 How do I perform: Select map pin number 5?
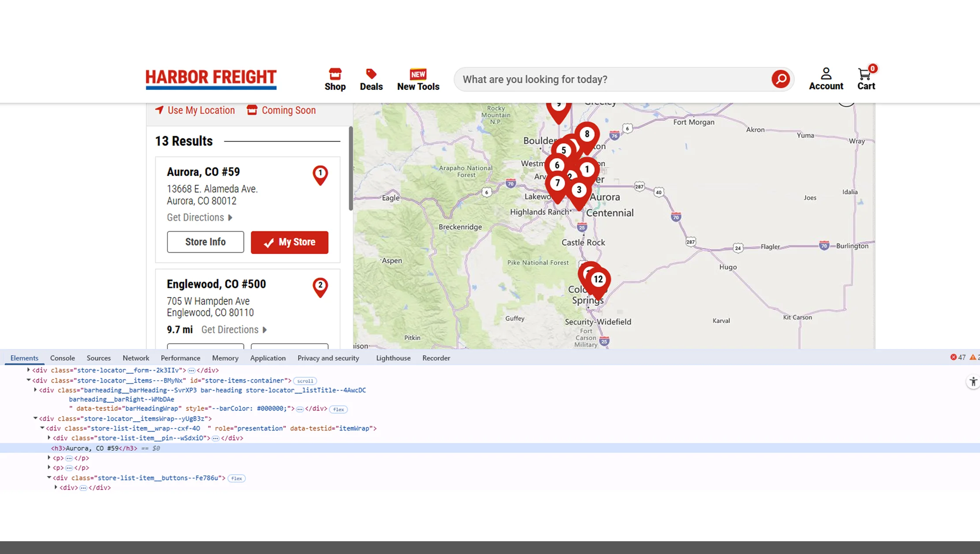(x=563, y=151)
